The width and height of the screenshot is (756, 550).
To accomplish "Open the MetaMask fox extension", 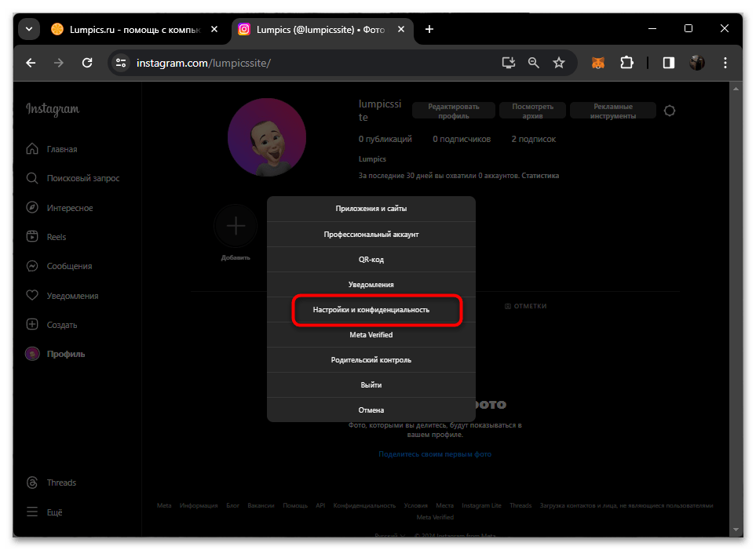I will pyautogui.click(x=598, y=63).
